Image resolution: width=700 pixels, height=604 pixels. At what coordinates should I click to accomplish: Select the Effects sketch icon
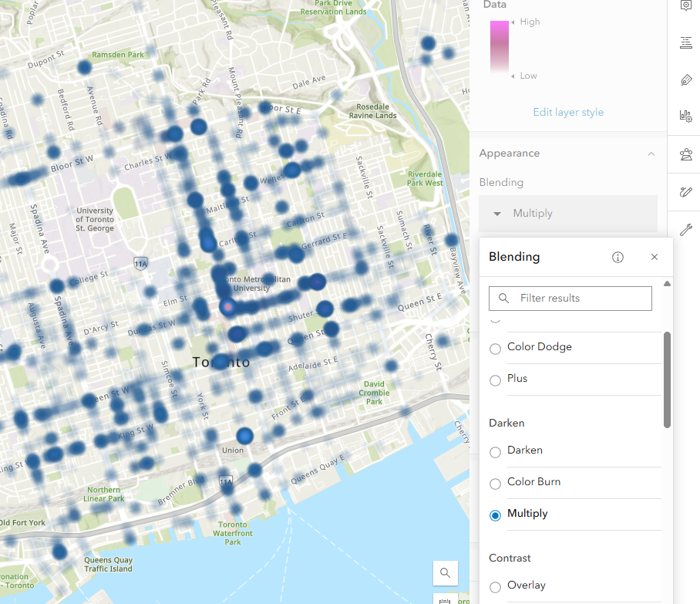point(685,192)
